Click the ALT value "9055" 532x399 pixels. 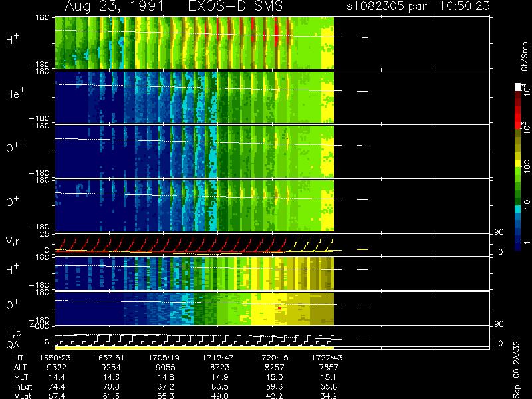(x=165, y=368)
